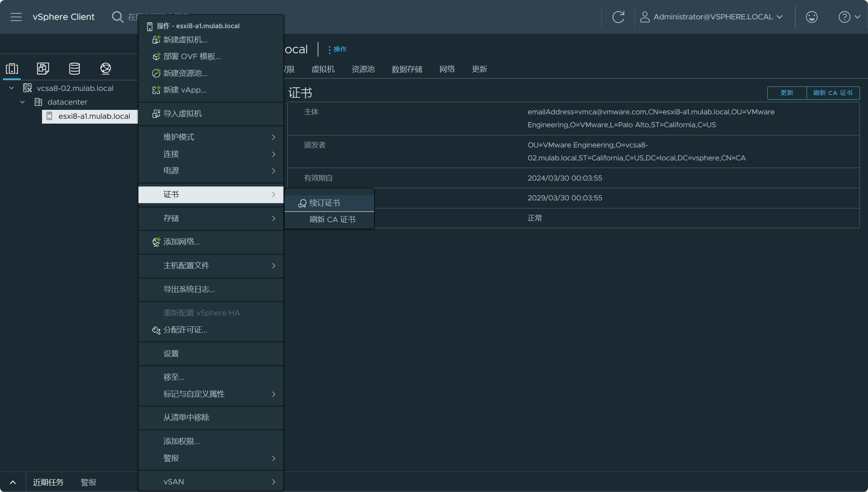
Task: Switch to the 数据存储 tab
Action: [x=407, y=69]
